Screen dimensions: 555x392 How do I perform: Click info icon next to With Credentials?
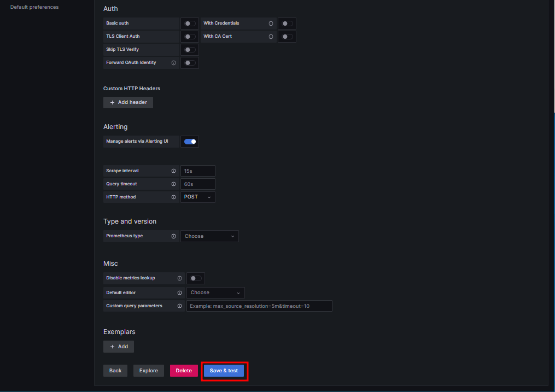click(271, 24)
